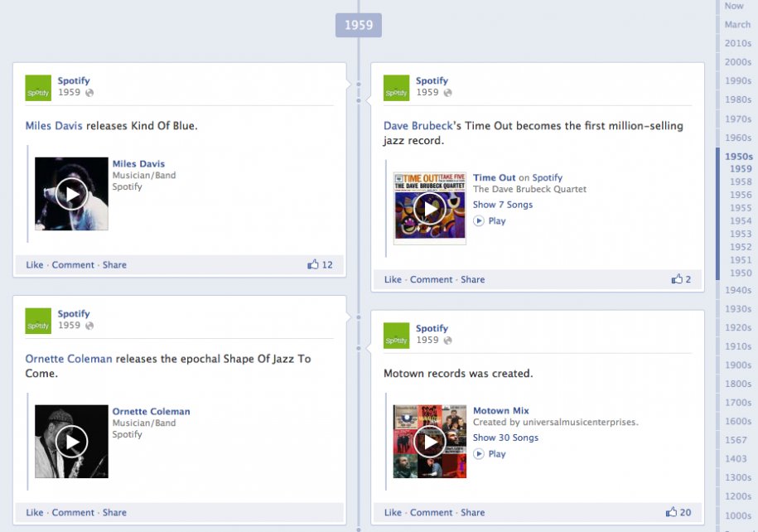The image size is (758, 532).
Task: Open Ornette Coleman Musician/Band page title
Action: click(152, 412)
